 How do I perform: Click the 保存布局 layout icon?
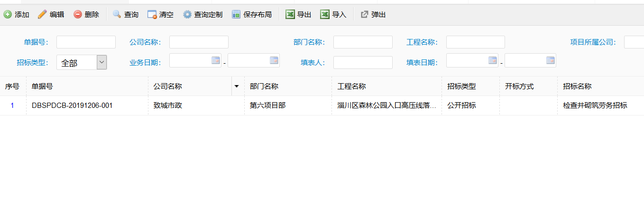236,15
